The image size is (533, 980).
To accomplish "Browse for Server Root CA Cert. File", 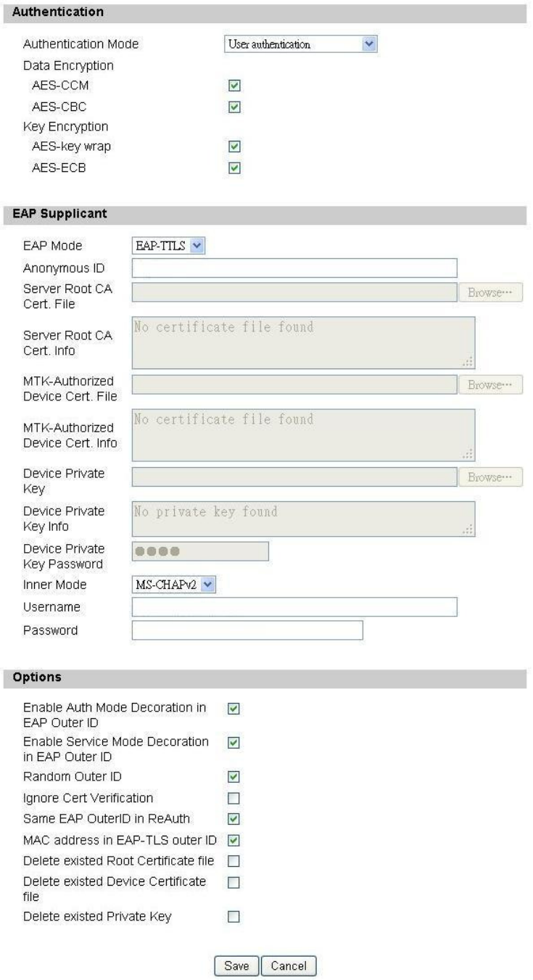I will click(491, 292).
